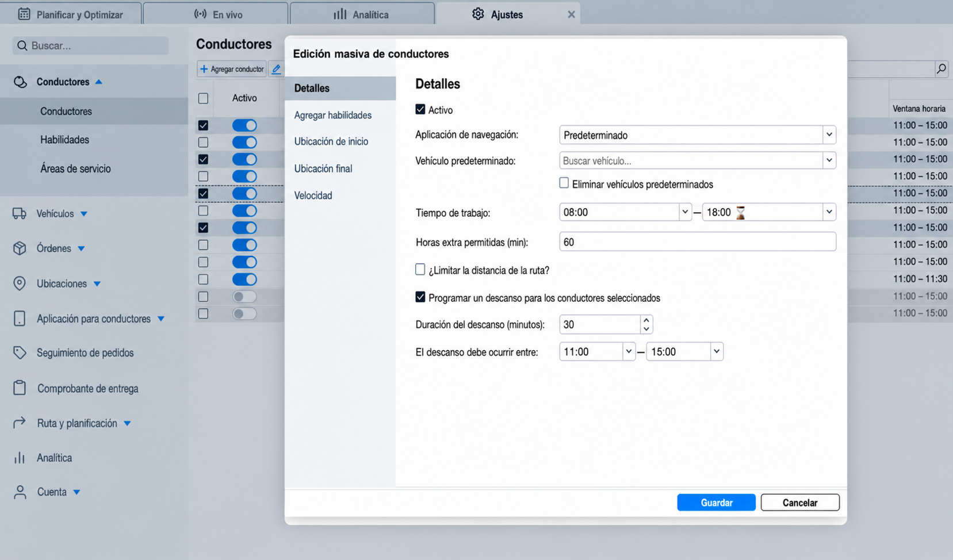Open the 08:00 work start time dropdown
The height and width of the screenshot is (560, 953).
tap(684, 212)
